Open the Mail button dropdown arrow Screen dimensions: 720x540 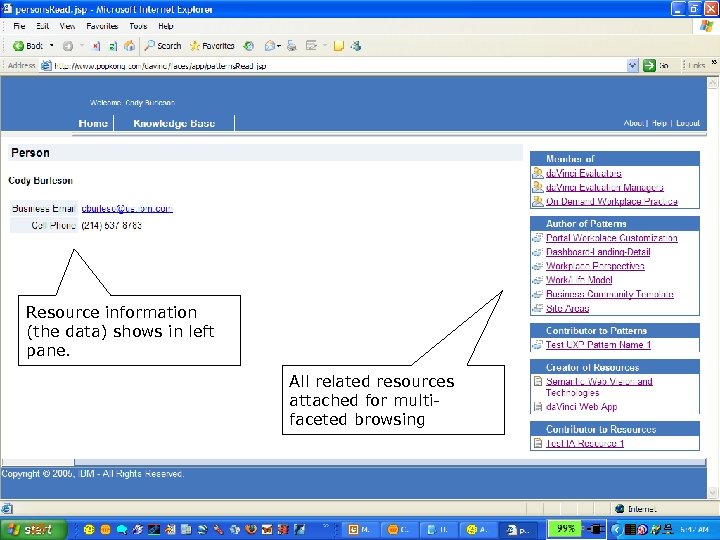(279, 46)
